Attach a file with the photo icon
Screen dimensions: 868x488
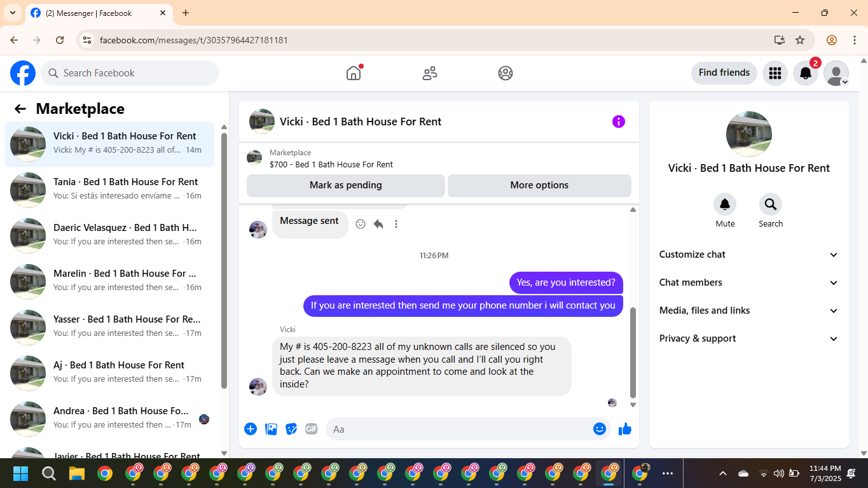(x=272, y=429)
